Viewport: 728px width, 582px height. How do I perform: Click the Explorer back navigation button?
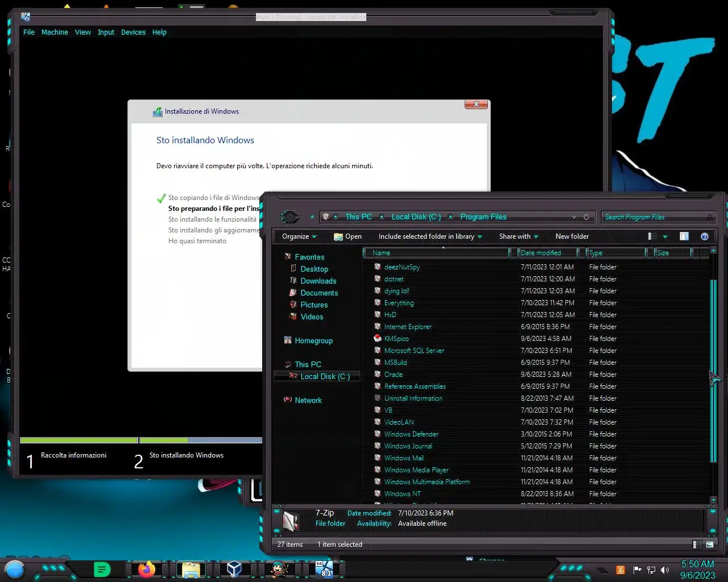pyautogui.click(x=290, y=217)
